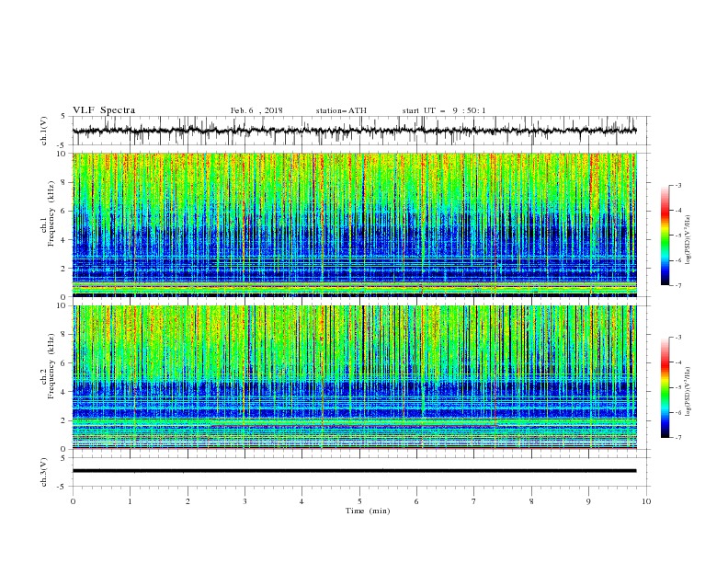Click ch.2 color bar "log(PSD)(V²/Hz)" label

pyautogui.click(x=688, y=392)
